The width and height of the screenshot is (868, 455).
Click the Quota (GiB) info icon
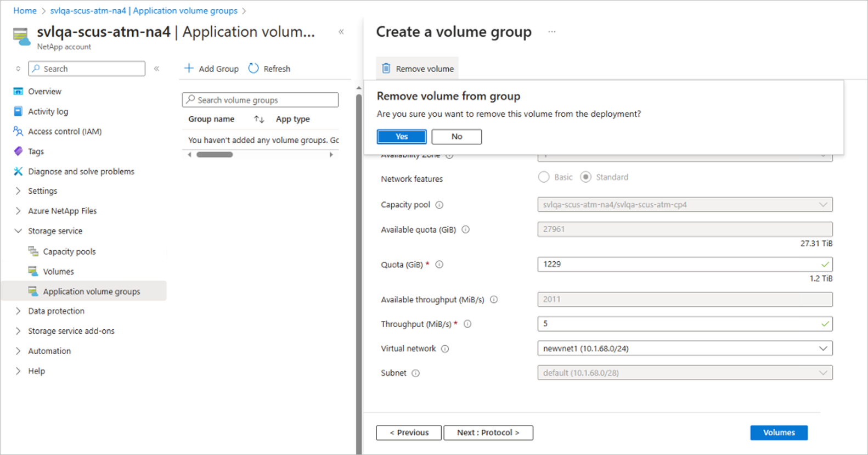(x=439, y=265)
